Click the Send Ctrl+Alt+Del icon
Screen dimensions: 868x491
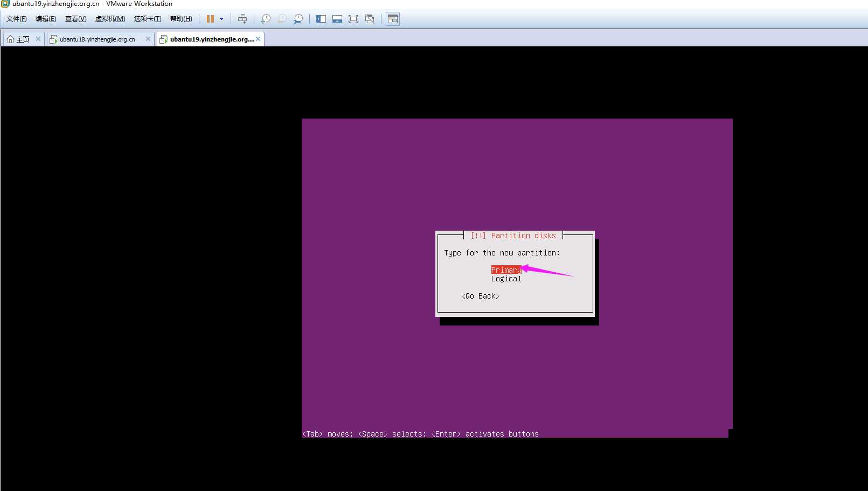click(x=242, y=19)
